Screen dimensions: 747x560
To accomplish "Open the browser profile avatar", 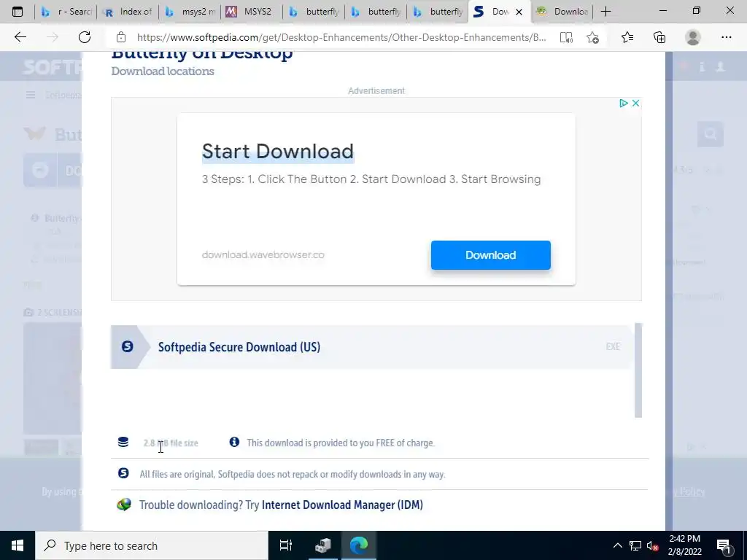I will pos(693,37).
